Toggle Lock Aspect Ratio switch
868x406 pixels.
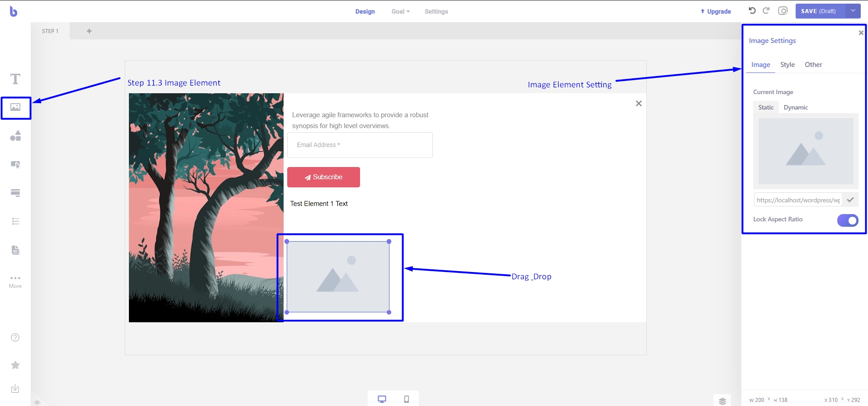(848, 220)
